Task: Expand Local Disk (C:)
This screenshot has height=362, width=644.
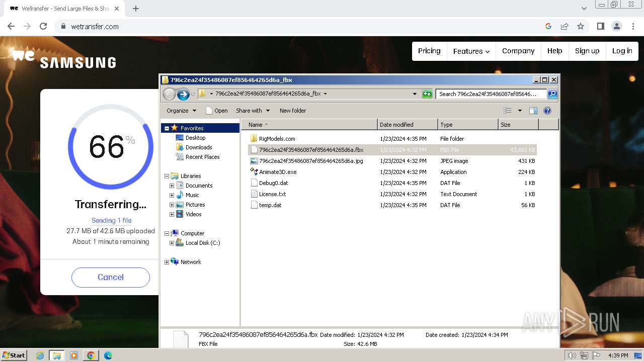Action: pyautogui.click(x=172, y=243)
